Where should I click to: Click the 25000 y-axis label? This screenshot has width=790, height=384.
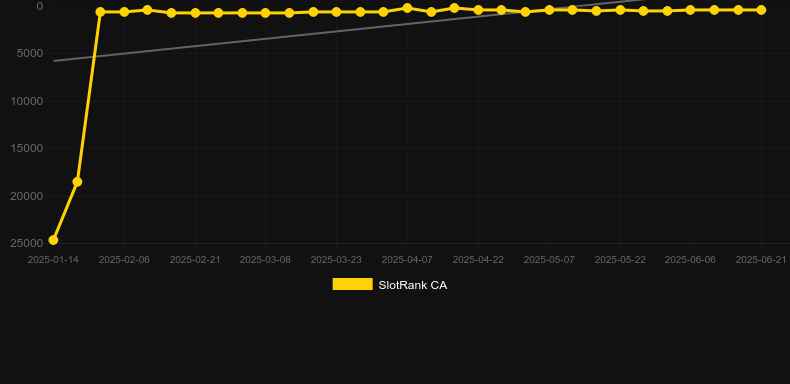(x=26, y=243)
